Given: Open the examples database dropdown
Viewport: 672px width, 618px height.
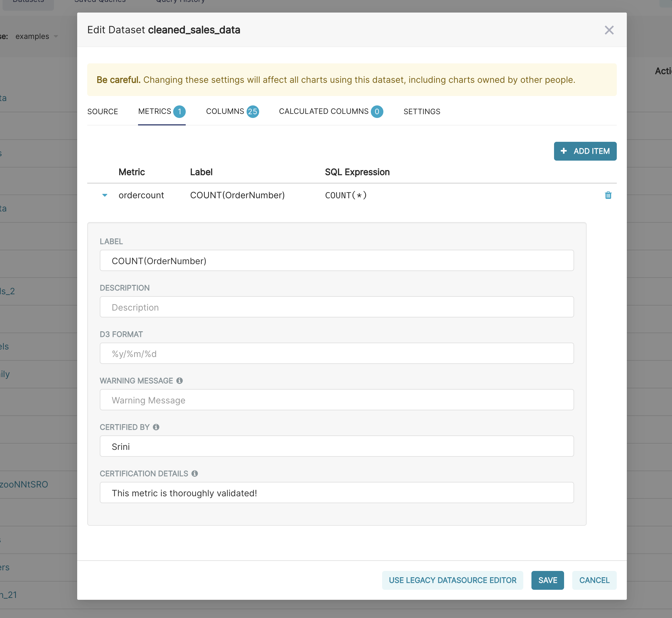Looking at the screenshot, I should [x=37, y=36].
